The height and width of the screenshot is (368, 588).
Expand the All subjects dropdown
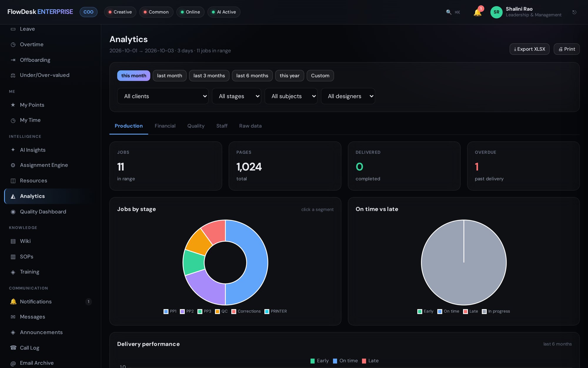tap(291, 96)
